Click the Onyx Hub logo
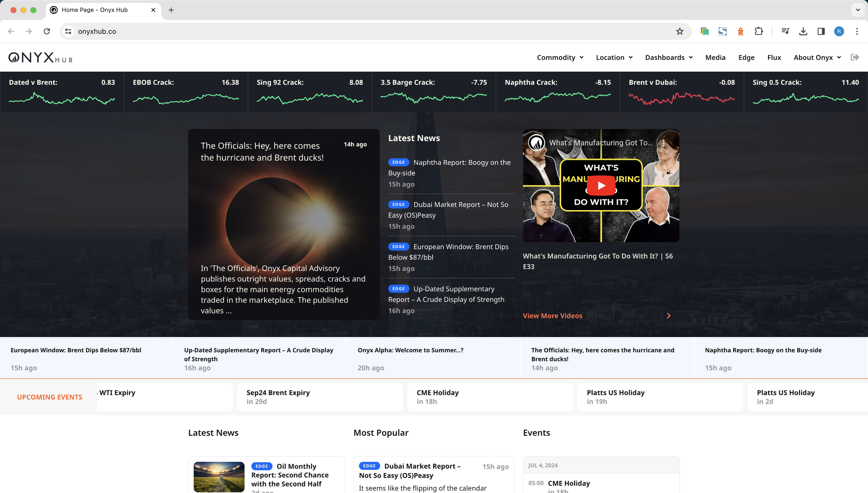Viewport: 868px width, 493px height. point(40,57)
